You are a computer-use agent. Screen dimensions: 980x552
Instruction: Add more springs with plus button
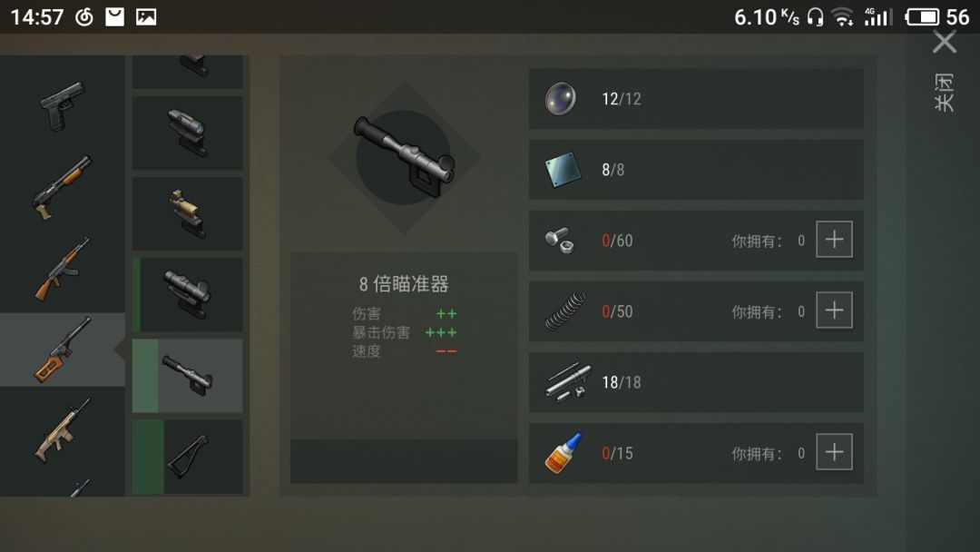(x=835, y=310)
